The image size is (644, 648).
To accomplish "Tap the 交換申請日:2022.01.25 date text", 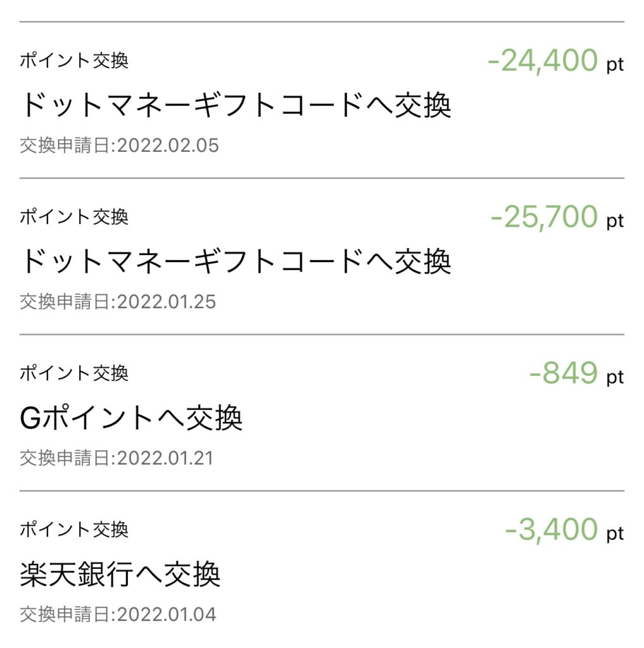I will coord(118,302).
